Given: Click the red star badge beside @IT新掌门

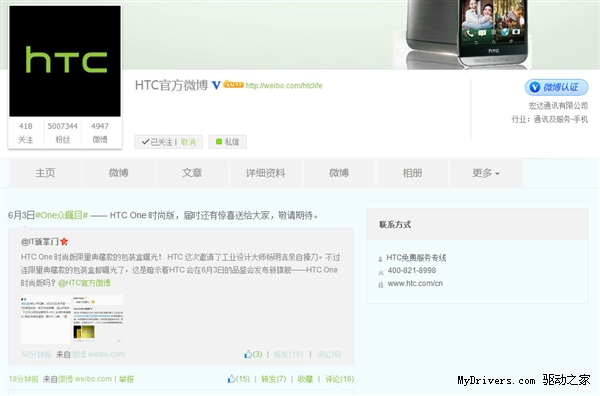Looking at the screenshot, I should pos(64,241).
